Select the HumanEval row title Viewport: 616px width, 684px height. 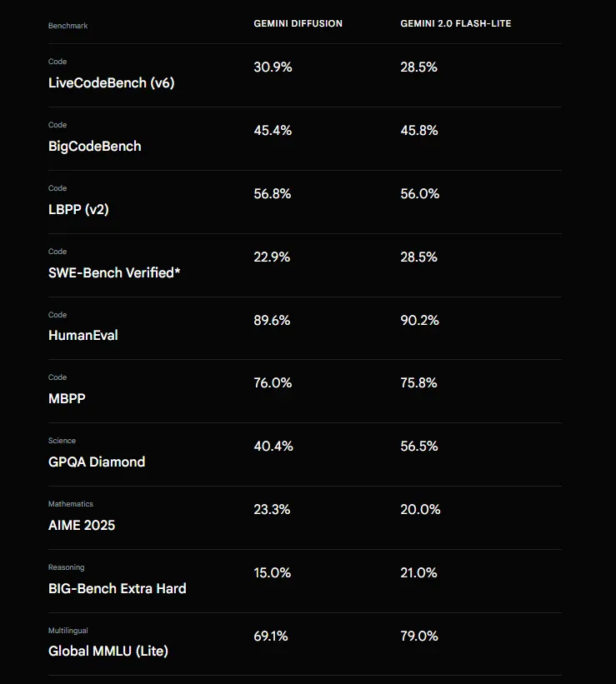tap(83, 335)
